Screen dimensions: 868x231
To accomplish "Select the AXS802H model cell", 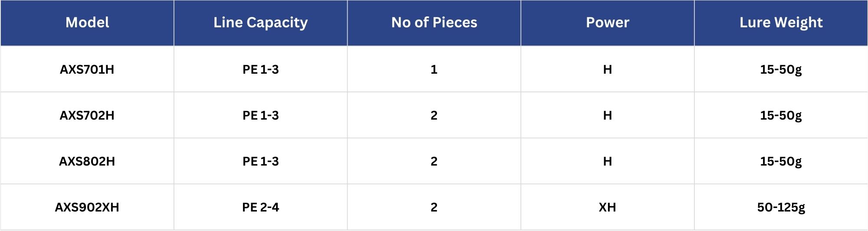I will 87,161.
